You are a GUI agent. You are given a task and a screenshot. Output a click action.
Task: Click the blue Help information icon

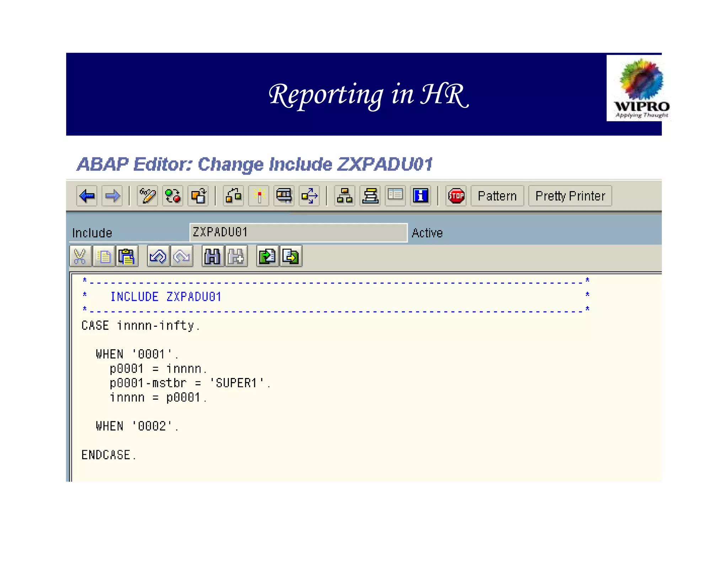(x=421, y=196)
